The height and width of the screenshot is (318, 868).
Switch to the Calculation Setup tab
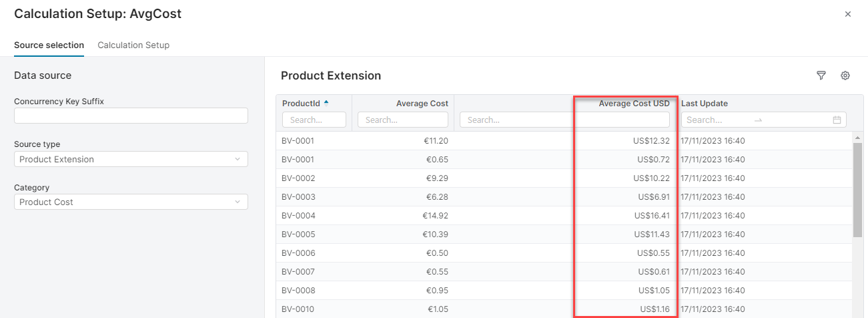pos(133,45)
